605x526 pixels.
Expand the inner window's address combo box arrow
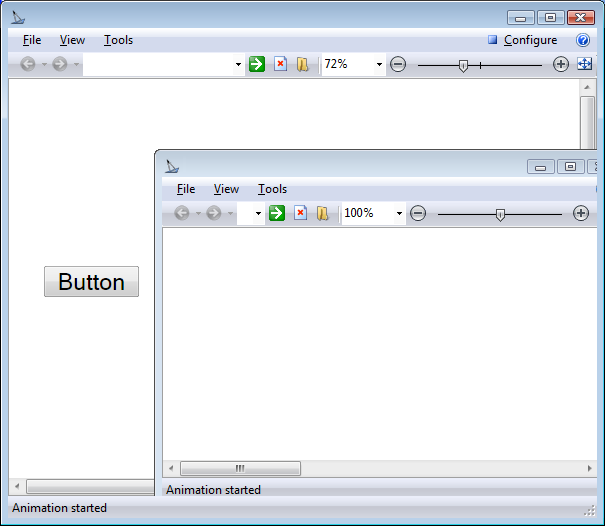(x=258, y=213)
